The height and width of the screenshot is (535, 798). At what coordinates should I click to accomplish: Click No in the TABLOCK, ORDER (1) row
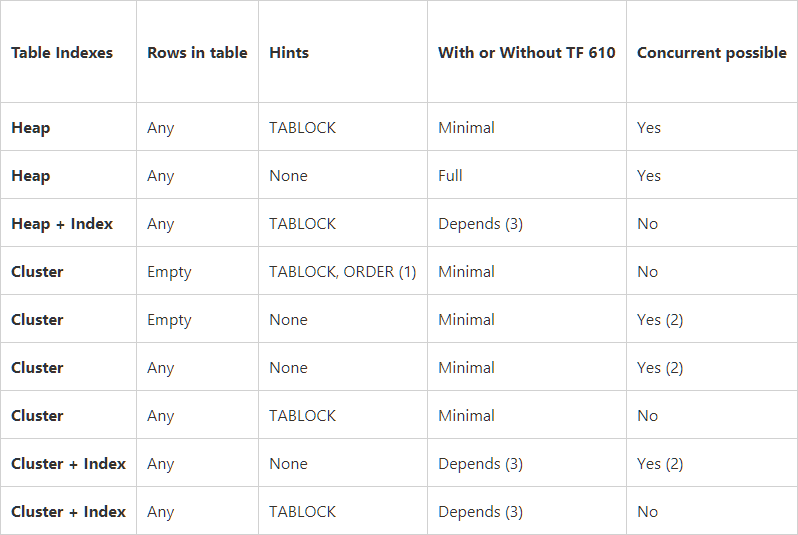coord(647,272)
